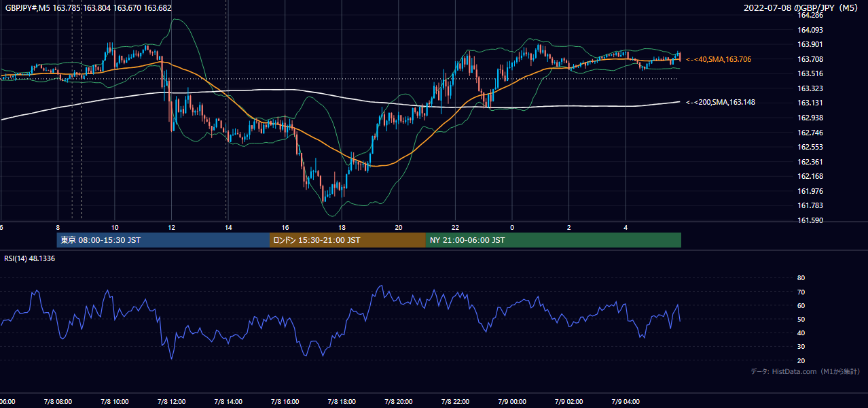Click the 7/8 20:00 date axis label
This screenshot has width=868, height=408.
pos(399,402)
